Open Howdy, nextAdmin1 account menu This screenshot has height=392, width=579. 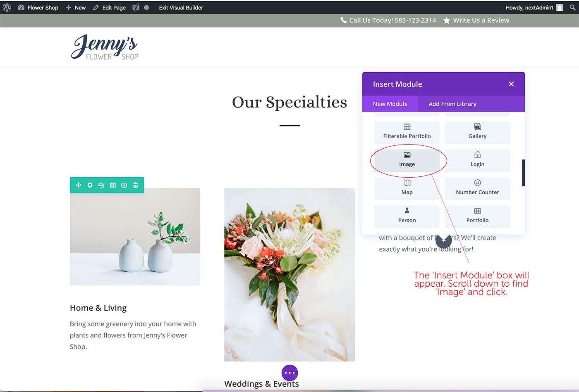[534, 7]
